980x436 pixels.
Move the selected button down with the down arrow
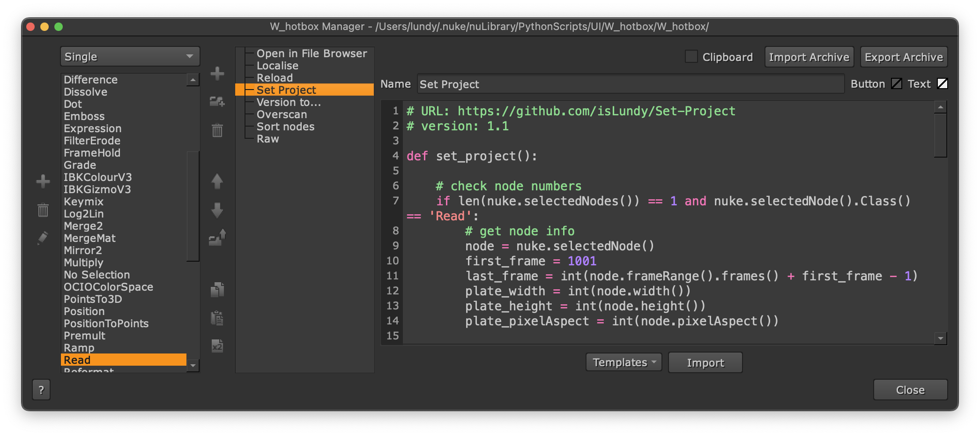coord(217,210)
